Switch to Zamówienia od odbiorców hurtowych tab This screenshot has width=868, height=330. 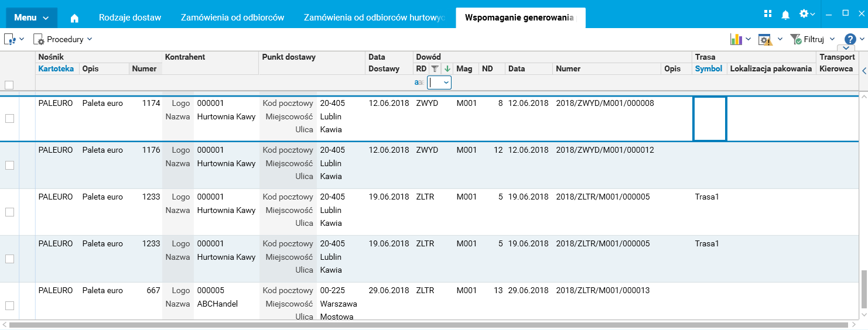pos(375,18)
